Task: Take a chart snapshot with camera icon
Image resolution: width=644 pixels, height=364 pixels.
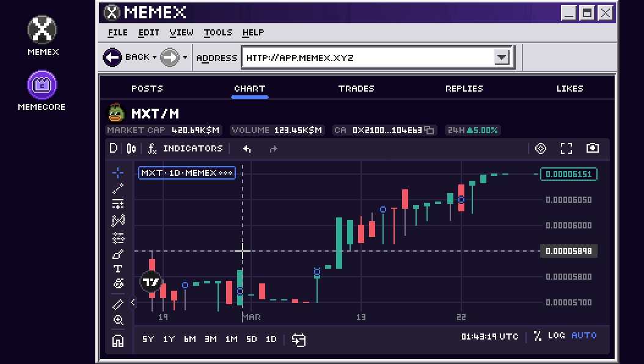Action: coord(592,148)
